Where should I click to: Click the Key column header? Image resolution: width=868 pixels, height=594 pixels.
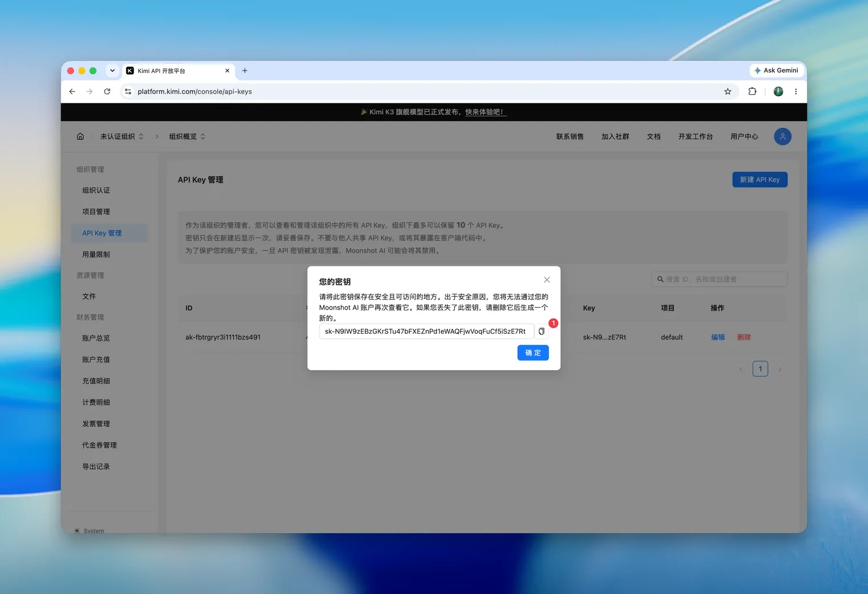coord(589,308)
